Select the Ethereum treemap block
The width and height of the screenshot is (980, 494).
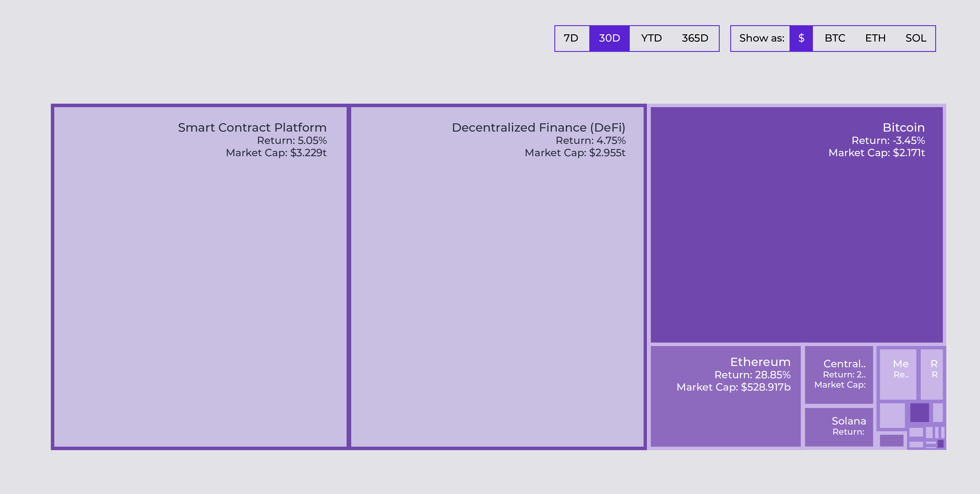725,396
